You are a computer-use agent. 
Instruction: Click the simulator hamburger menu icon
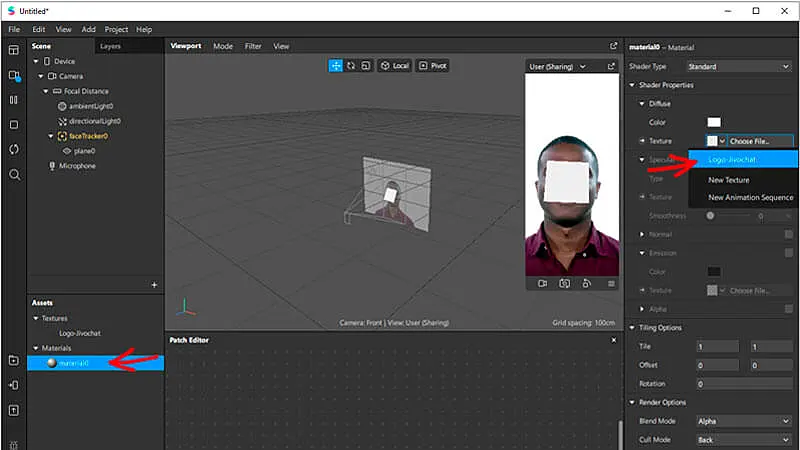click(x=611, y=283)
